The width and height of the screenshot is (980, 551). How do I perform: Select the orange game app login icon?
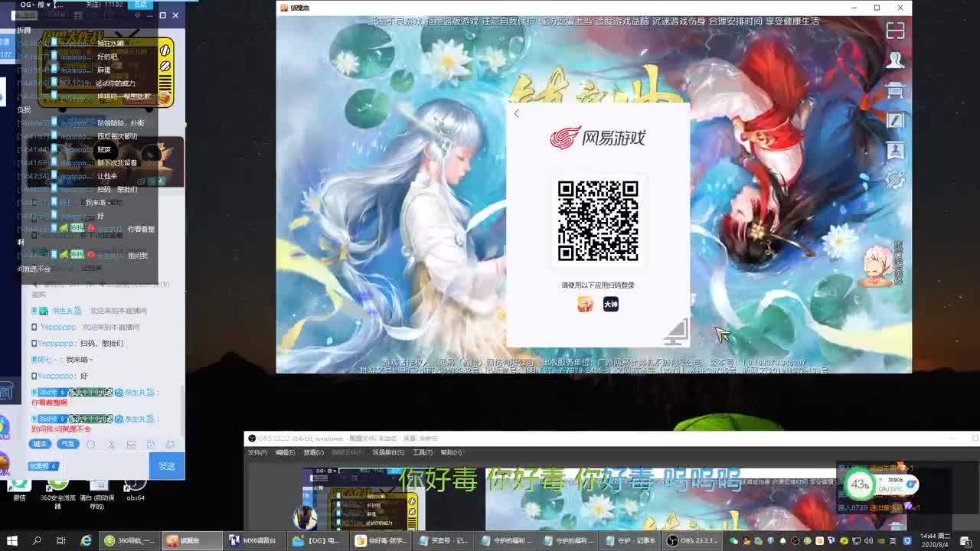585,305
